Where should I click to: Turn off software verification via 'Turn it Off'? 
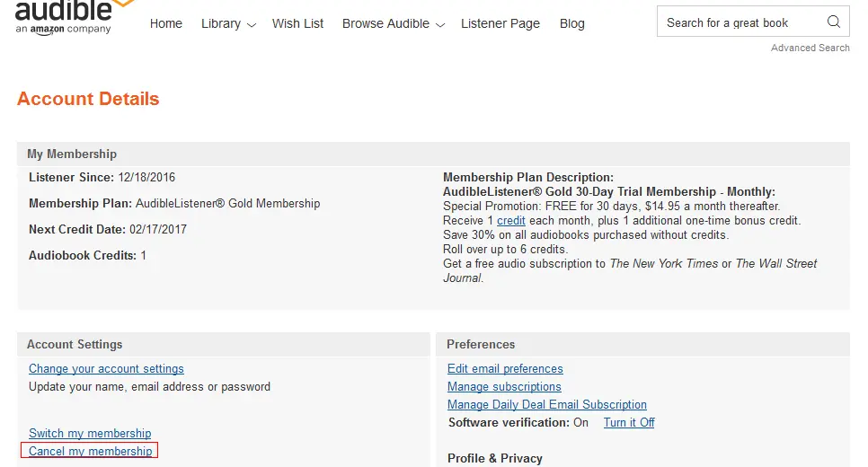tap(629, 422)
